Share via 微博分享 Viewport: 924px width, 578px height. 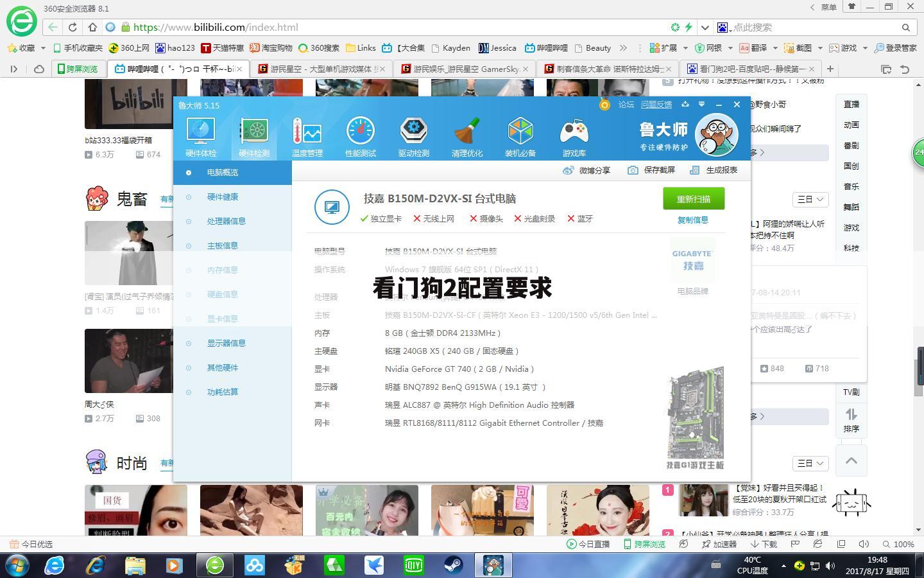point(586,170)
